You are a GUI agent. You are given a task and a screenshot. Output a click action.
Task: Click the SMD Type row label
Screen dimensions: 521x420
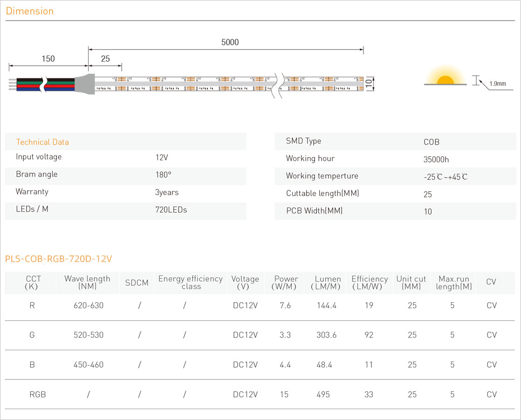[x=303, y=141]
